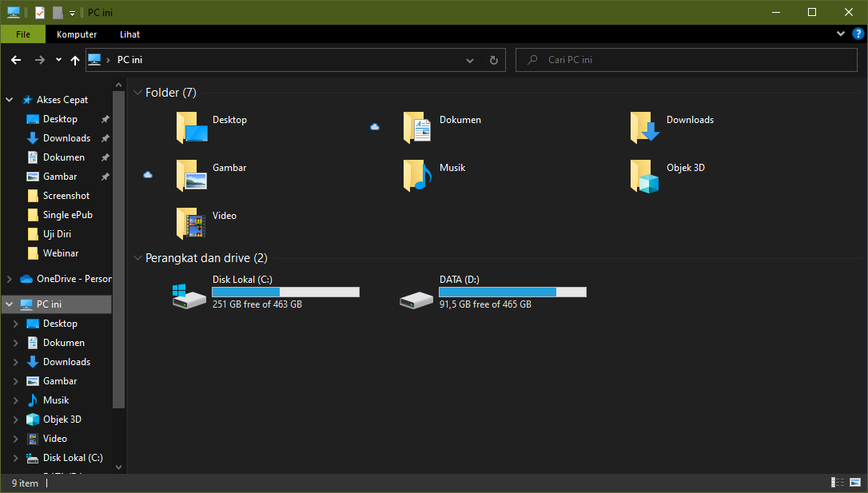This screenshot has width=868, height=493.
Task: Open the Objek 3D folder icon
Action: point(645,177)
